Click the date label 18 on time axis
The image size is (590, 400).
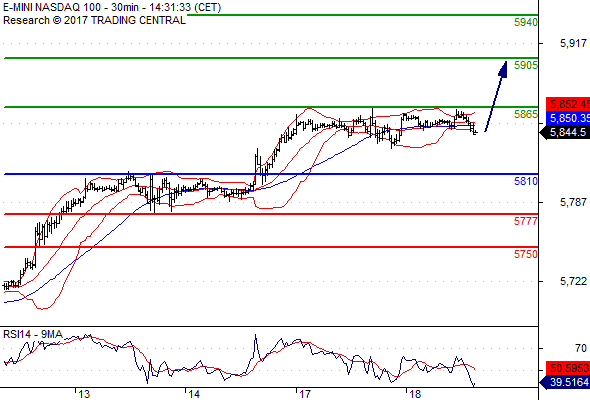(x=414, y=394)
